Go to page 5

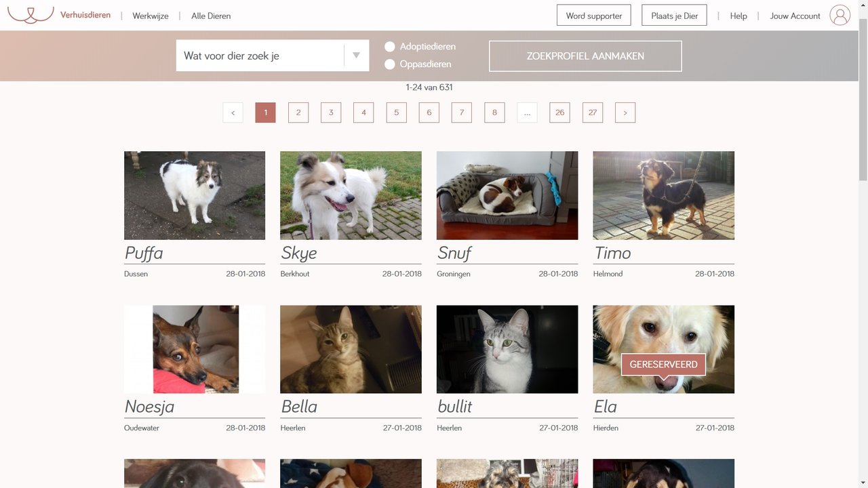click(397, 113)
